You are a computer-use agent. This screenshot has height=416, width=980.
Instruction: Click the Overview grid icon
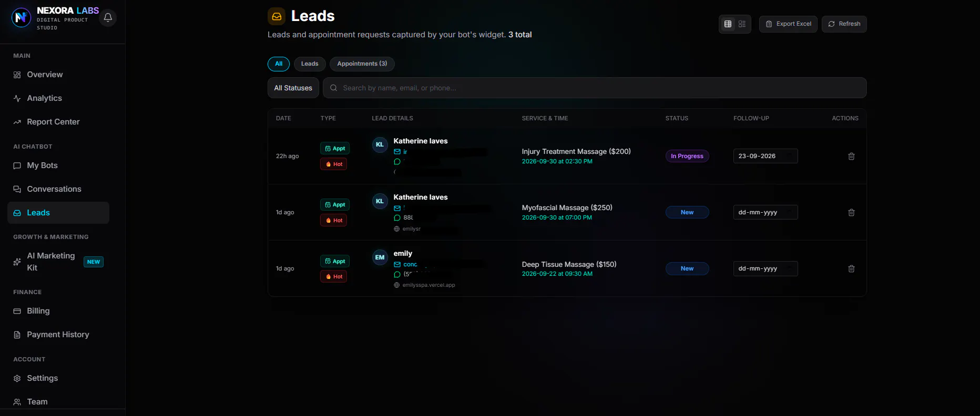pyautogui.click(x=17, y=75)
